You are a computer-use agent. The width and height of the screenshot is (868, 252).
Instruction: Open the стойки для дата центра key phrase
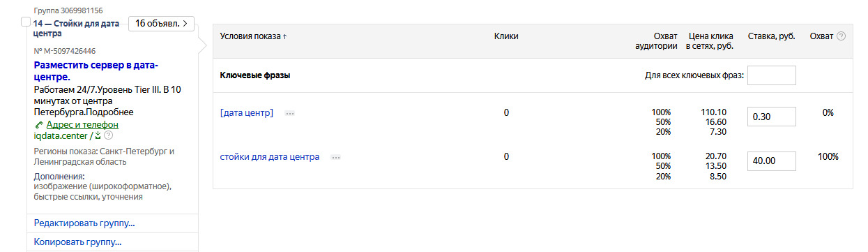[270, 157]
